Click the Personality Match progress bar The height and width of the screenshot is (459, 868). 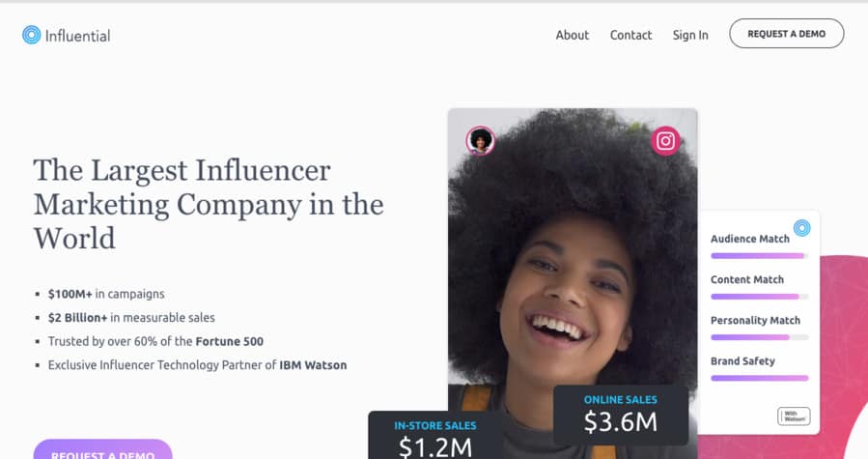tap(760, 337)
